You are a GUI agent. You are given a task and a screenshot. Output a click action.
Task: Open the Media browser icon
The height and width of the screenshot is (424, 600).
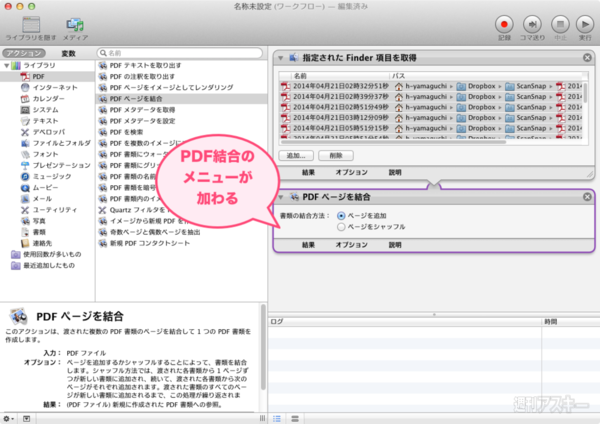(75, 25)
